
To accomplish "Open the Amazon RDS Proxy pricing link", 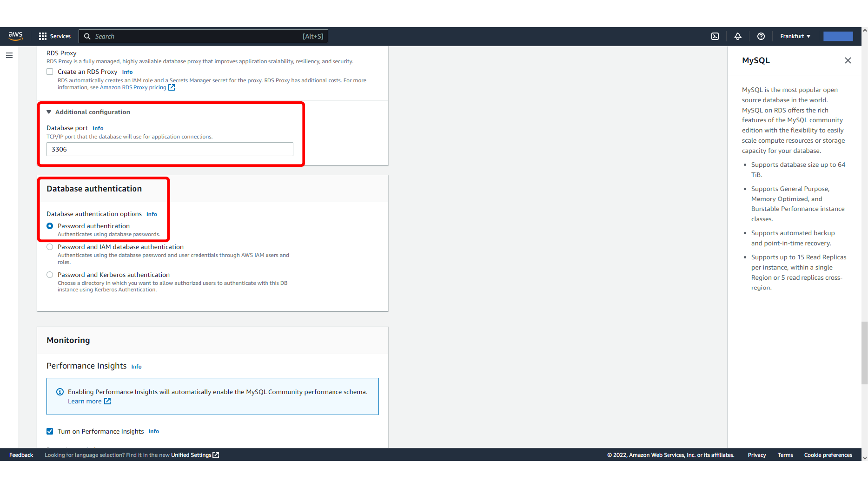I will (133, 87).
